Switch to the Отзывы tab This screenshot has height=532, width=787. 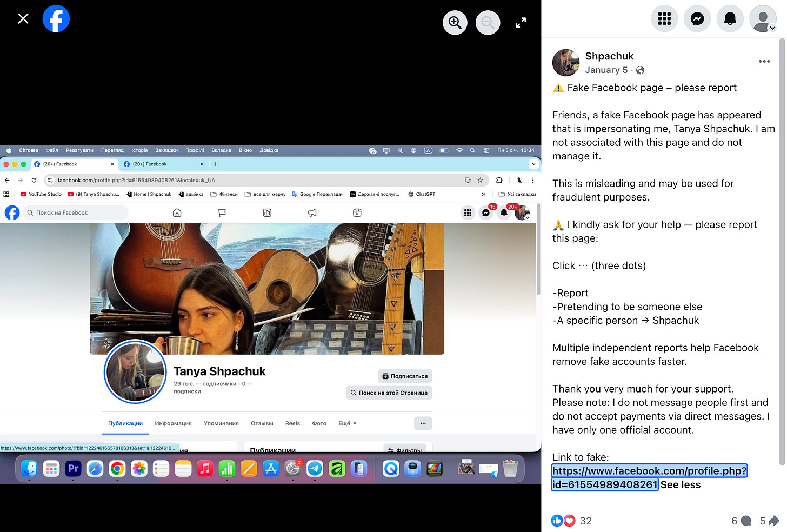pyautogui.click(x=262, y=423)
